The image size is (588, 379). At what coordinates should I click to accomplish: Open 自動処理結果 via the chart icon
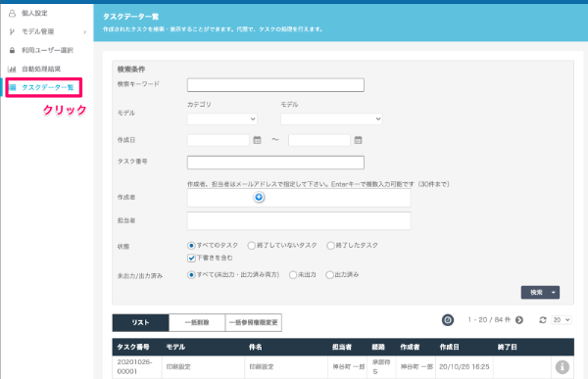tap(12, 69)
